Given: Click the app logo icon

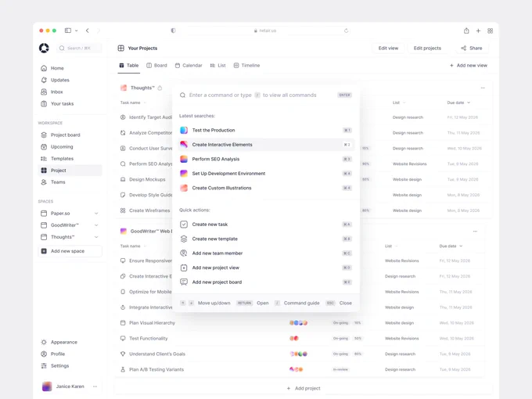Looking at the screenshot, I should pyautogui.click(x=44, y=49).
